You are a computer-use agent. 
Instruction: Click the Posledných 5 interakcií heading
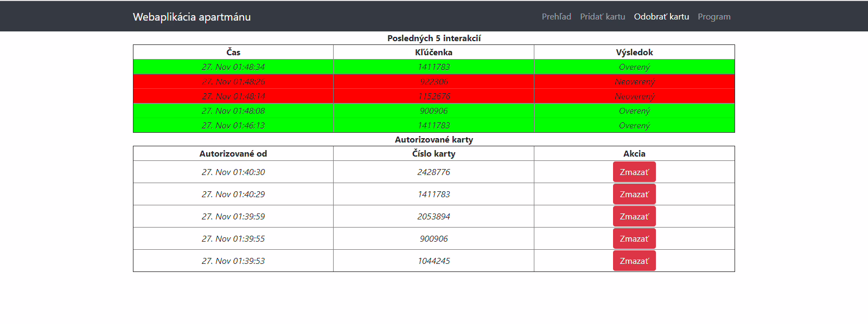[x=433, y=38]
